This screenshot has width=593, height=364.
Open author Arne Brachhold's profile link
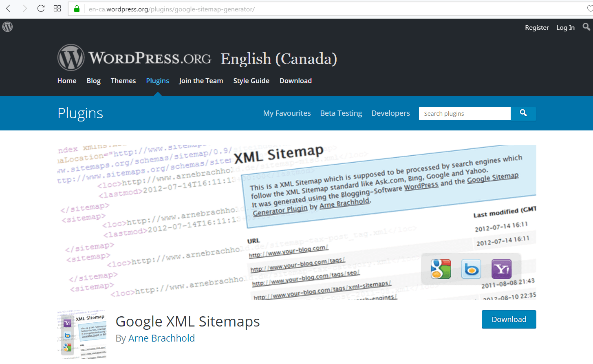point(161,338)
